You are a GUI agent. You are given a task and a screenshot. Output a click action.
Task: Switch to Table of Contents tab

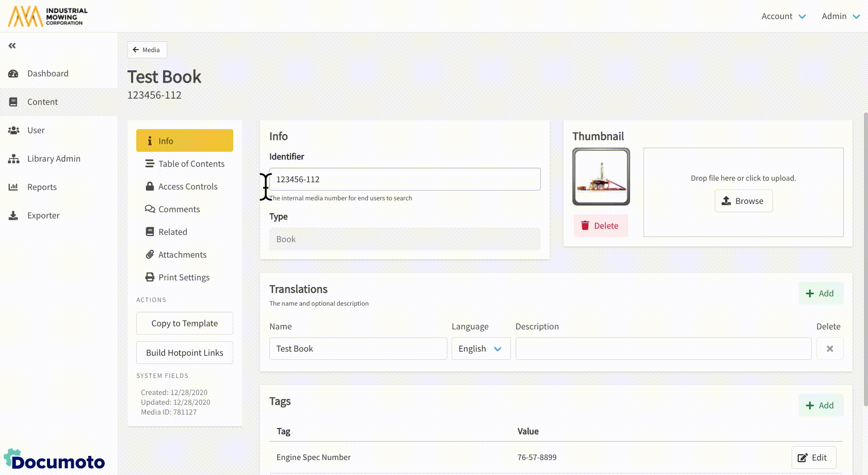click(191, 164)
